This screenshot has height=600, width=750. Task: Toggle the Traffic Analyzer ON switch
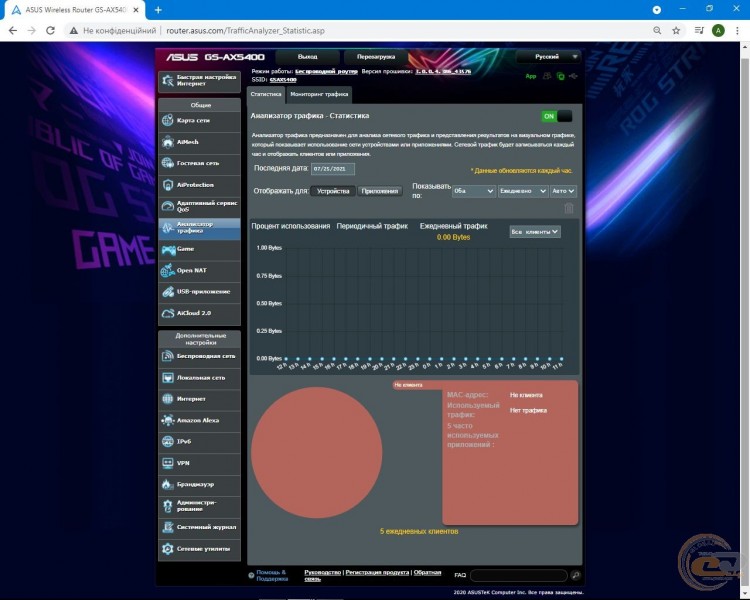pos(556,116)
